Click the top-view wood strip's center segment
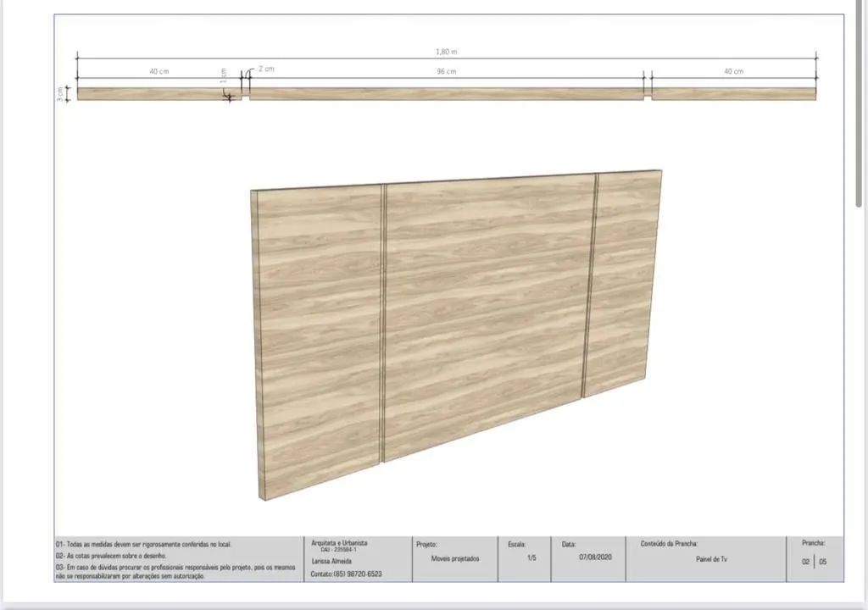This screenshot has height=610, width=868. [446, 93]
